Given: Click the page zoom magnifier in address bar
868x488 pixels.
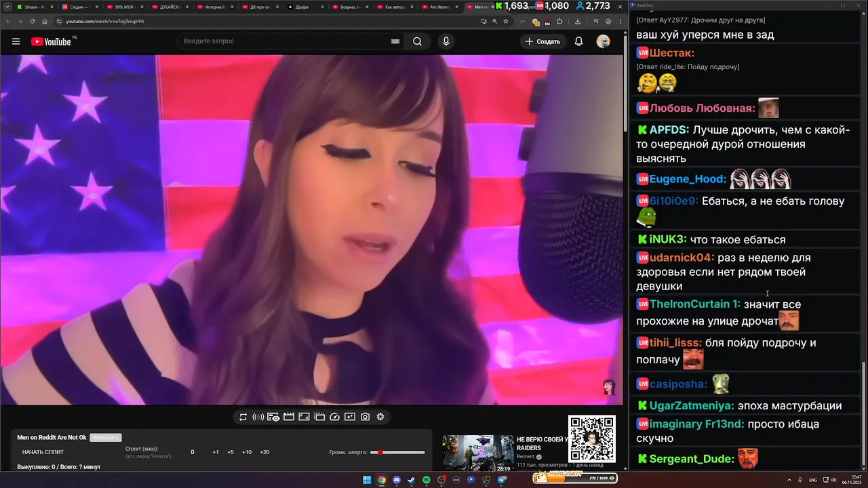Looking at the screenshot, I should point(495,21).
